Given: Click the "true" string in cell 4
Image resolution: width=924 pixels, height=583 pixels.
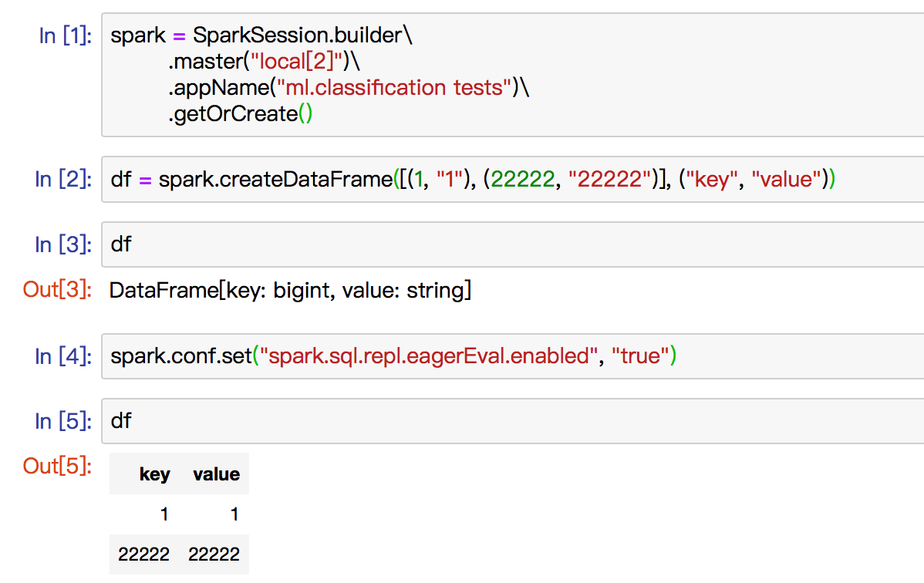Looking at the screenshot, I should 640,356.
